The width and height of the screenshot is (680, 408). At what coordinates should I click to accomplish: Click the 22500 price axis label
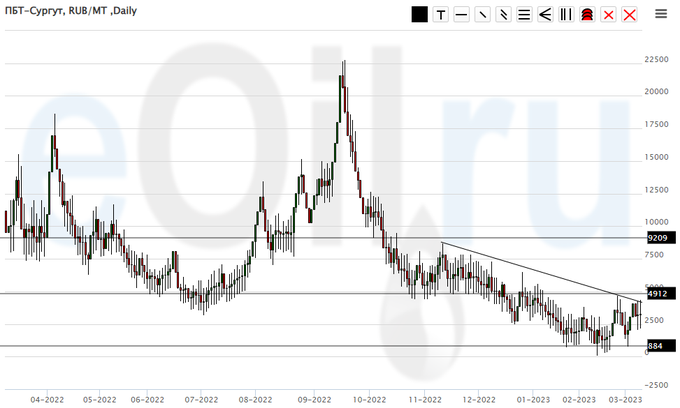[656, 59]
